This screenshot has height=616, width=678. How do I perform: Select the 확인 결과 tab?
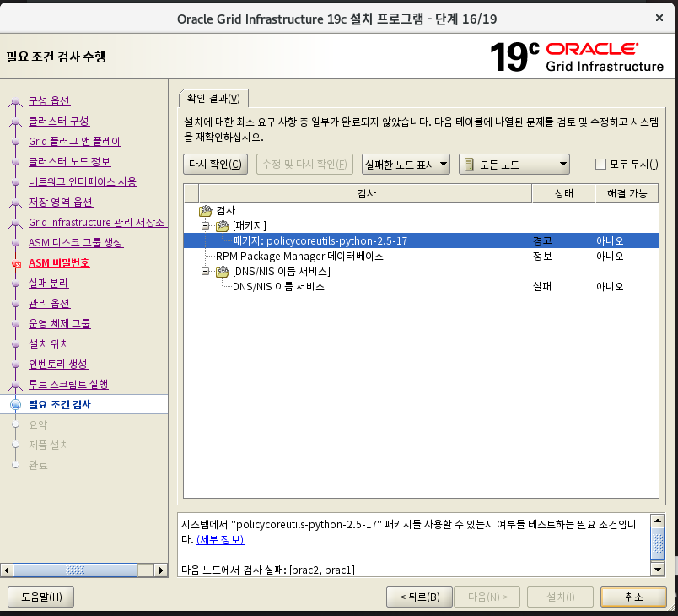(213, 99)
